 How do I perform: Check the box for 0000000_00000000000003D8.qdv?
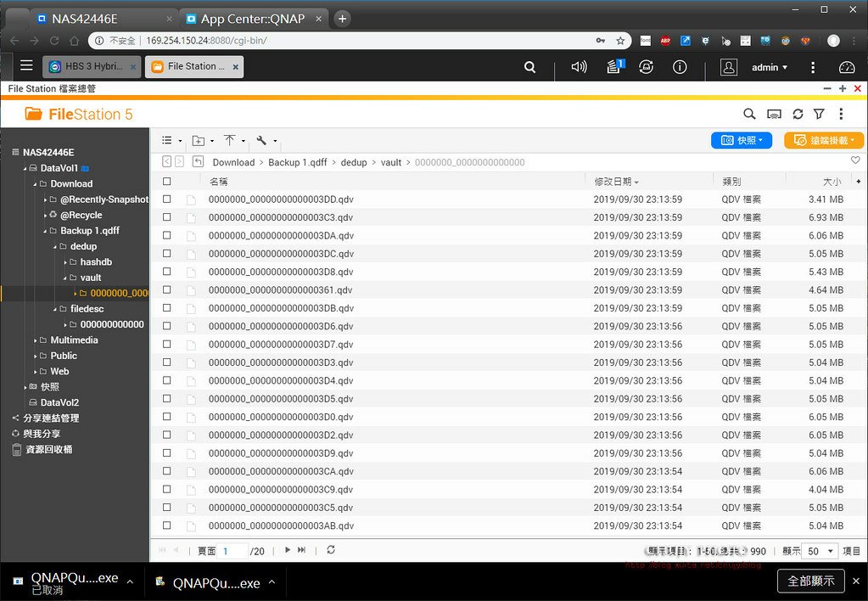[x=166, y=272]
